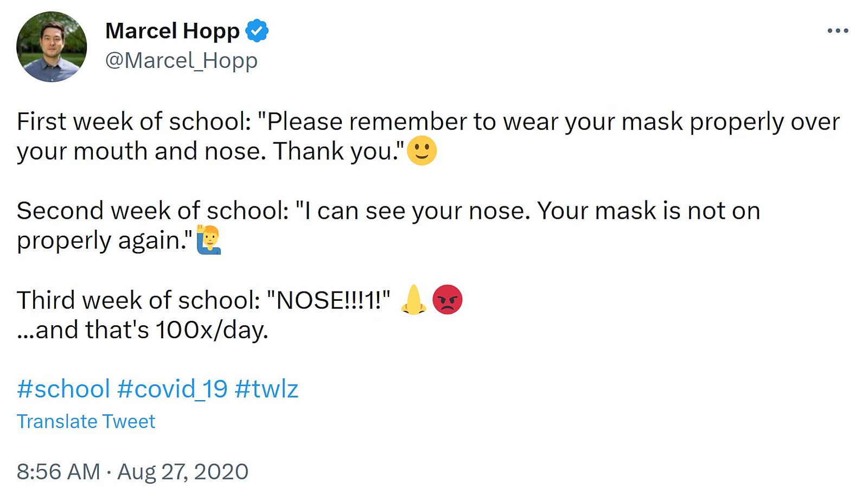Screen dimensions: 868x500
Task: Click the smiling face emoji
Action: pos(422,151)
